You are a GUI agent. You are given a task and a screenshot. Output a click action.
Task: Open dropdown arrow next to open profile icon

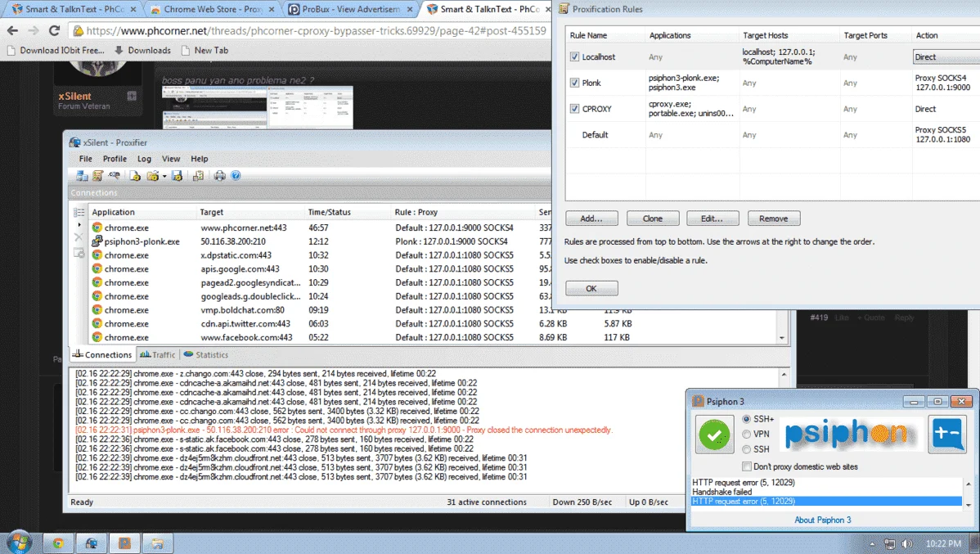click(164, 176)
